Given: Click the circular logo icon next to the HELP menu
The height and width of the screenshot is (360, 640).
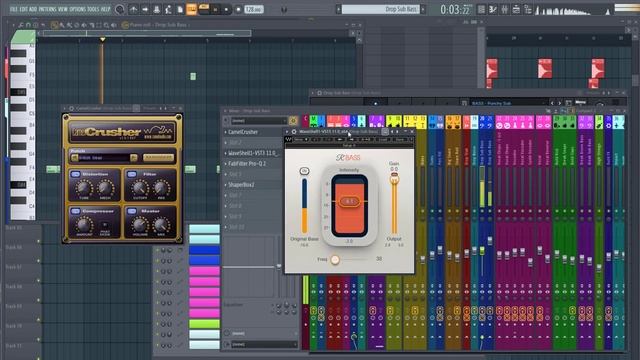Looking at the screenshot, I should [x=119, y=9].
